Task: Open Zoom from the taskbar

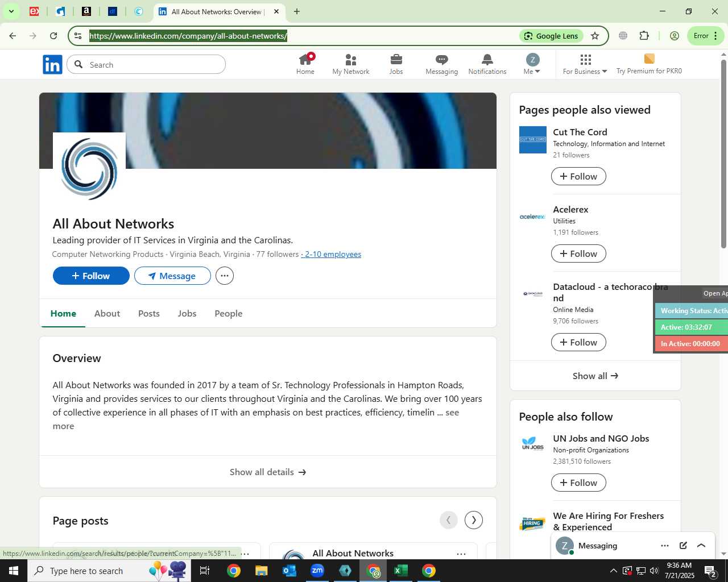Action: point(317,571)
